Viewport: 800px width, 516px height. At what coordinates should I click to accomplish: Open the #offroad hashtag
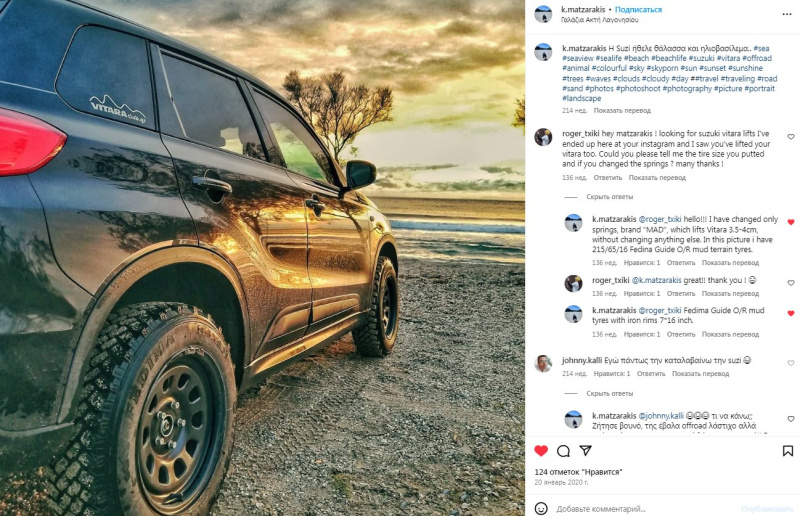pos(757,58)
